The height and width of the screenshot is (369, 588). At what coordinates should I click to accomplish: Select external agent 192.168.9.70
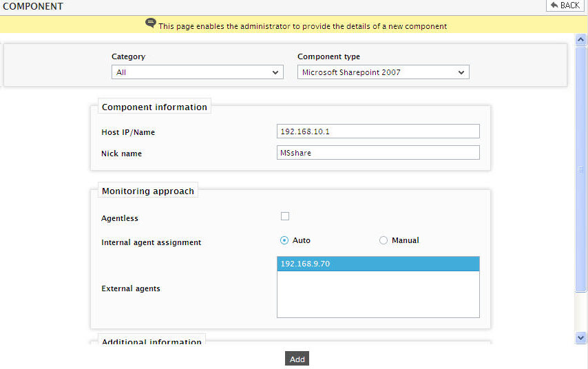point(378,264)
